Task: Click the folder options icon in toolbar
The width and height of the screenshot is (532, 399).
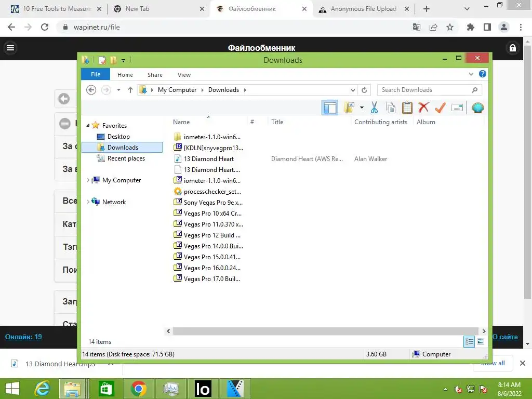Action: pyautogui.click(x=349, y=108)
